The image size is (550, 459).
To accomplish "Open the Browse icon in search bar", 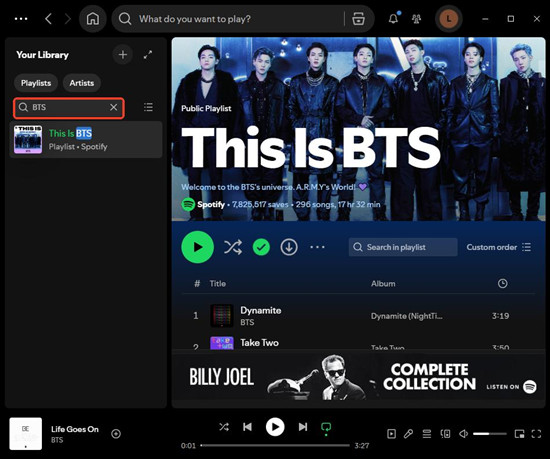I will coord(358,19).
